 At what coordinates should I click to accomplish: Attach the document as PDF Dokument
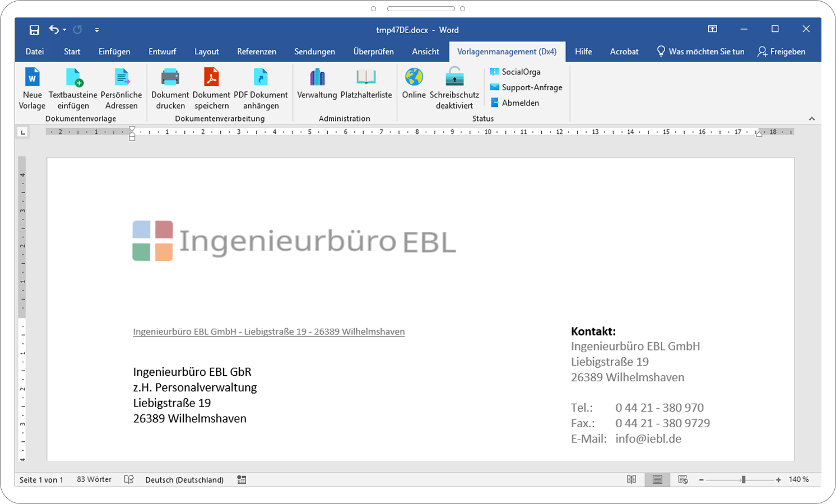[x=261, y=88]
